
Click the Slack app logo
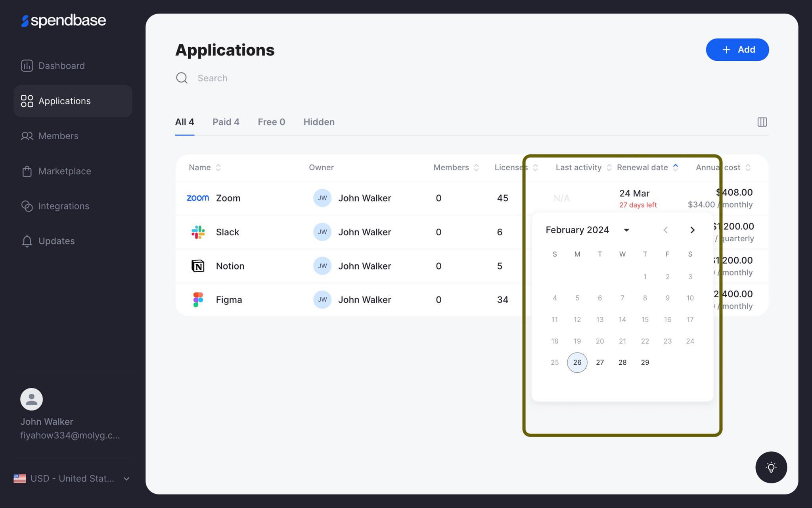point(198,232)
